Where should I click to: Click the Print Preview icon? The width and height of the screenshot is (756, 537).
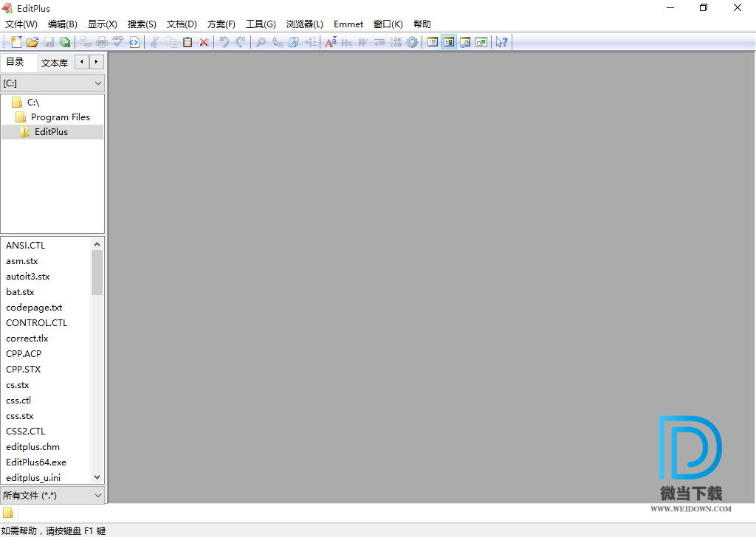coord(86,42)
